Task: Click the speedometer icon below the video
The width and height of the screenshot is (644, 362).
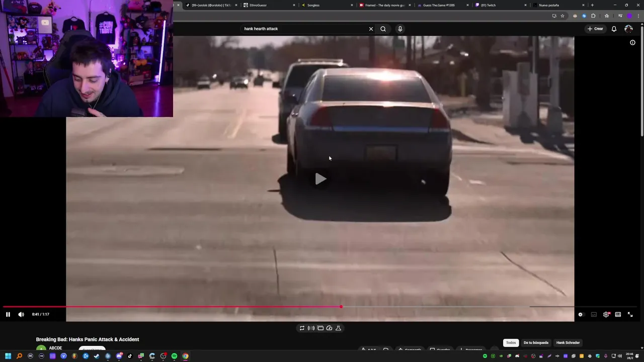Action: tap(329, 328)
